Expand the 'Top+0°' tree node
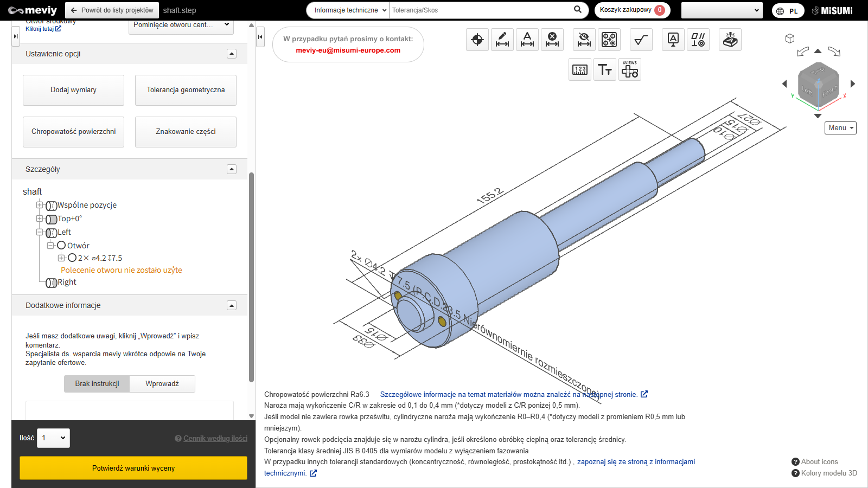Screen dimensions: 868x488 pos(40,219)
